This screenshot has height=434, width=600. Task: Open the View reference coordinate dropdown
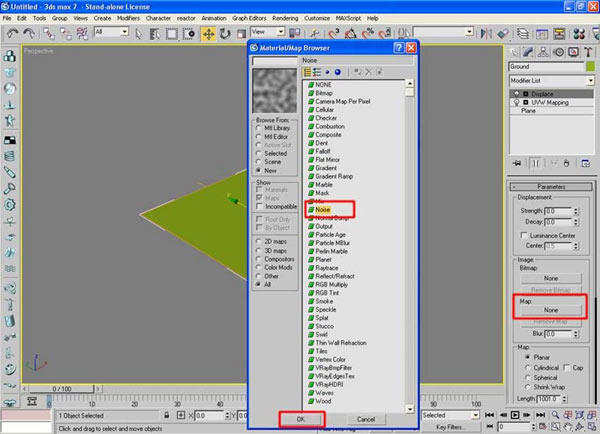pos(272,33)
